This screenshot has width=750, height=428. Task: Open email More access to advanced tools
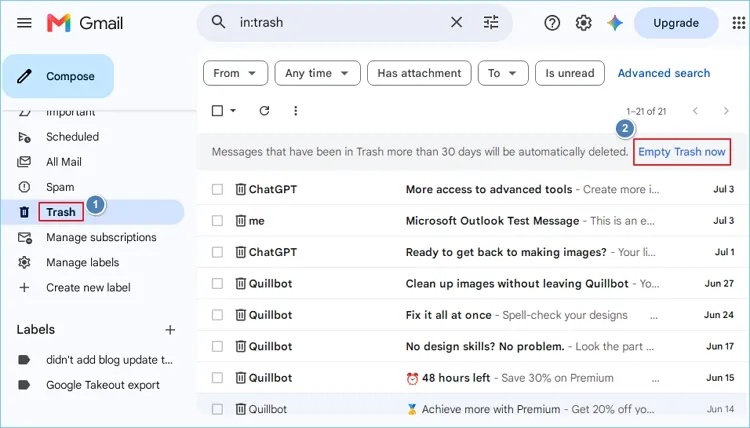473,189
